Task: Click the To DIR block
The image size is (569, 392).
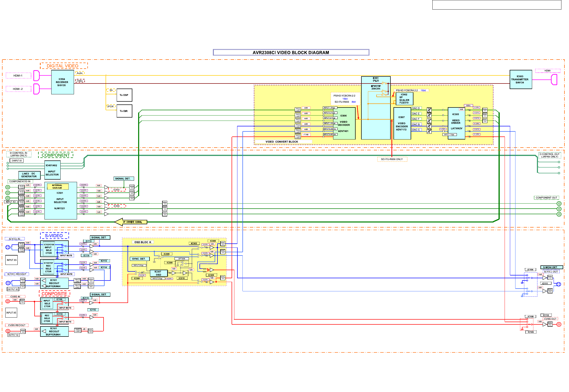Action: (124, 111)
